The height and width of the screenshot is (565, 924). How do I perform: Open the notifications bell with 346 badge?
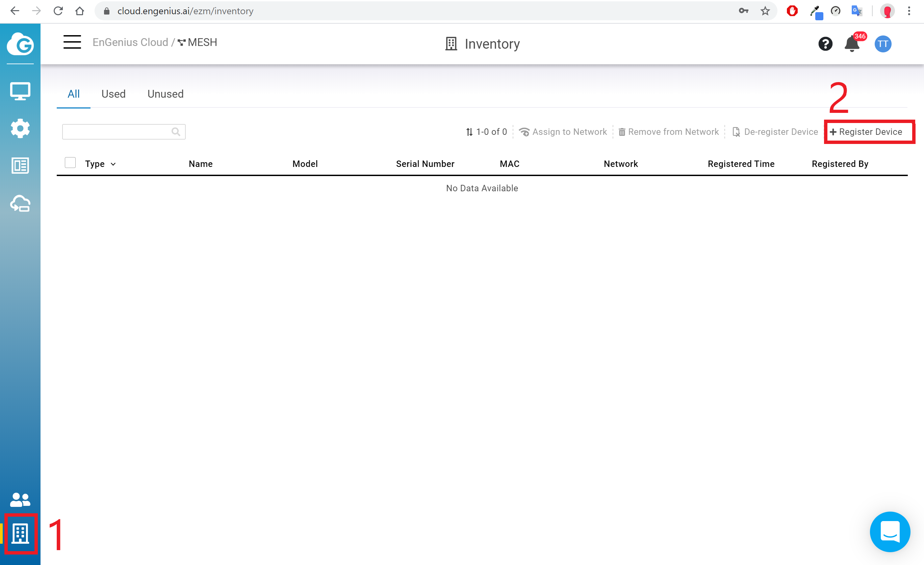[852, 44]
